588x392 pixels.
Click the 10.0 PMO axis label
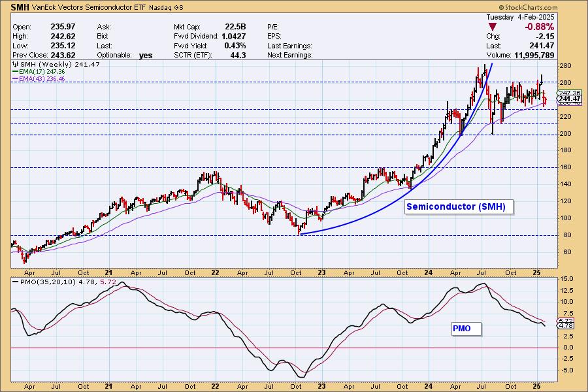(x=566, y=302)
